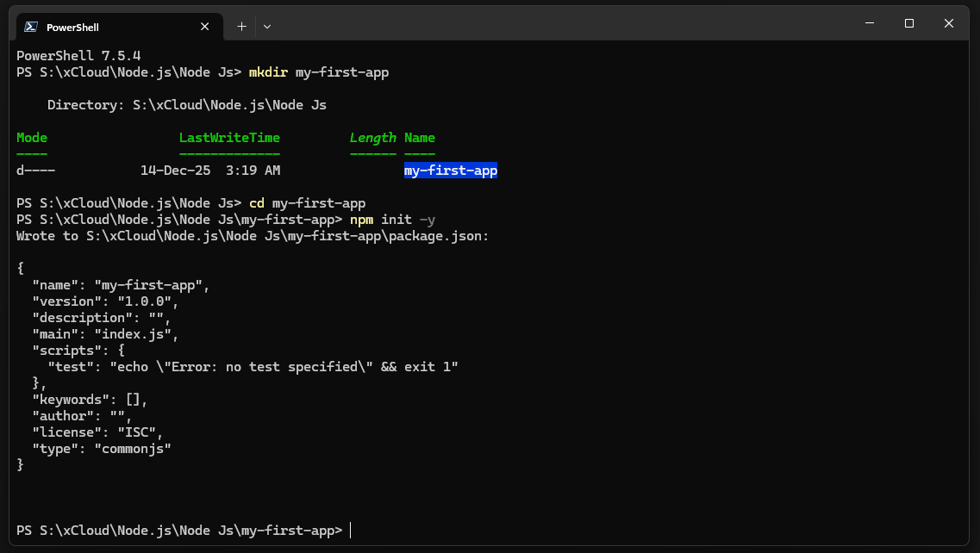Click the highlighted my-first-app directory name
The height and width of the screenshot is (553, 980).
[450, 170]
